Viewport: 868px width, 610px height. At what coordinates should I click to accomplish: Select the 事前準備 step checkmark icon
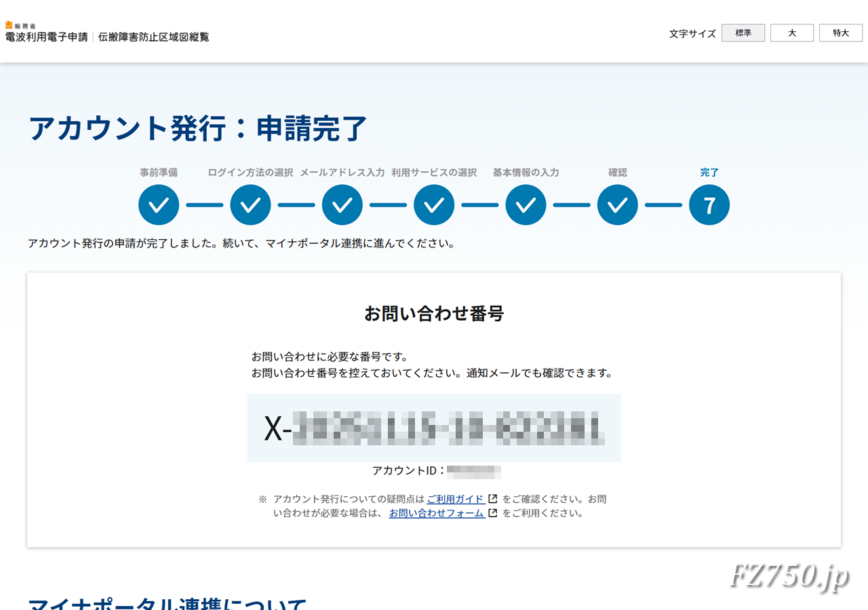click(x=158, y=205)
